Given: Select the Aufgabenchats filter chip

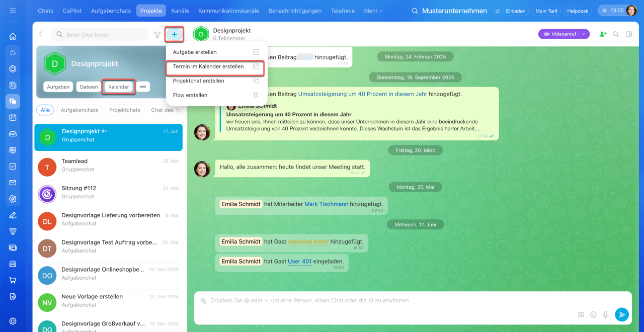Looking at the screenshot, I should 79,110.
